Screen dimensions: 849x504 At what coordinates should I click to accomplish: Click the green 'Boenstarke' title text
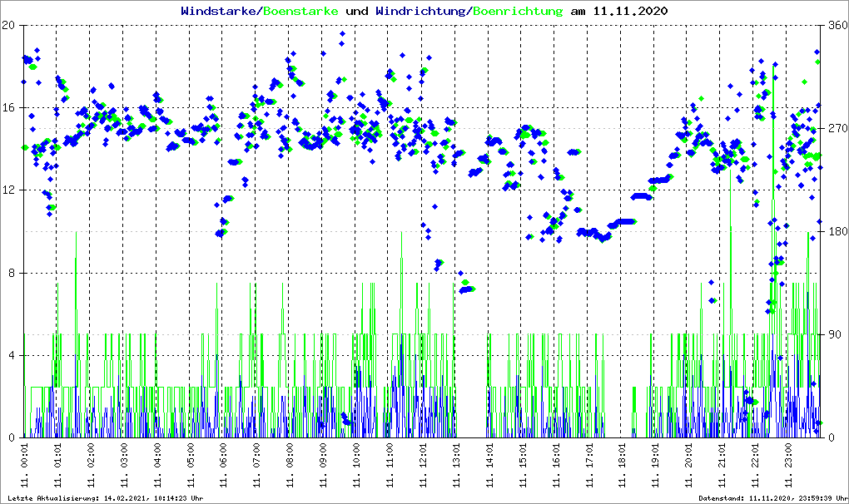[300, 12]
